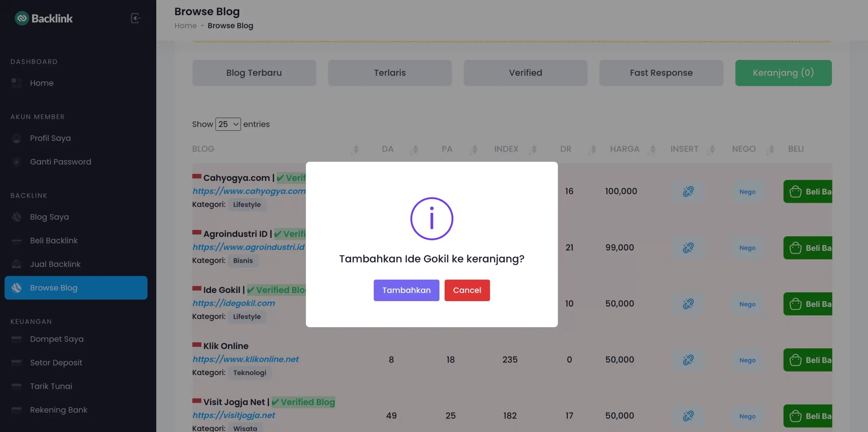868x432 pixels.
Task: Open the https://idegokil.com link
Action: [x=234, y=303]
